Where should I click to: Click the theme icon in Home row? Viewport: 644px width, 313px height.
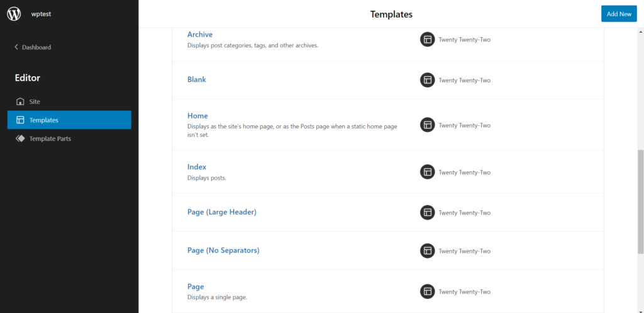(427, 125)
